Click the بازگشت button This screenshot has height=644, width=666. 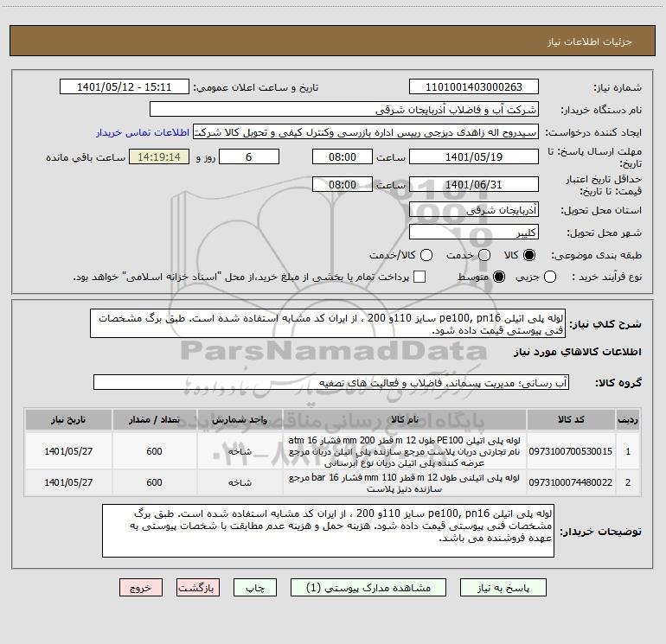click(198, 588)
